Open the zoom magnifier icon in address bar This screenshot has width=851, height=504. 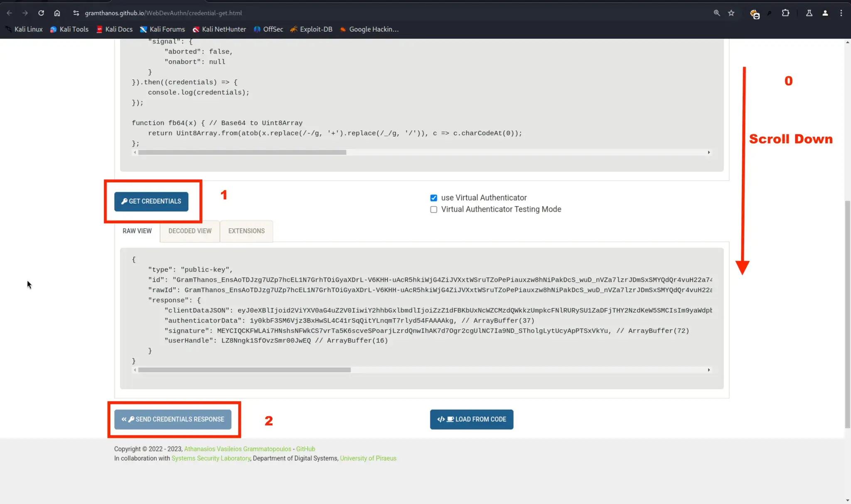(716, 13)
